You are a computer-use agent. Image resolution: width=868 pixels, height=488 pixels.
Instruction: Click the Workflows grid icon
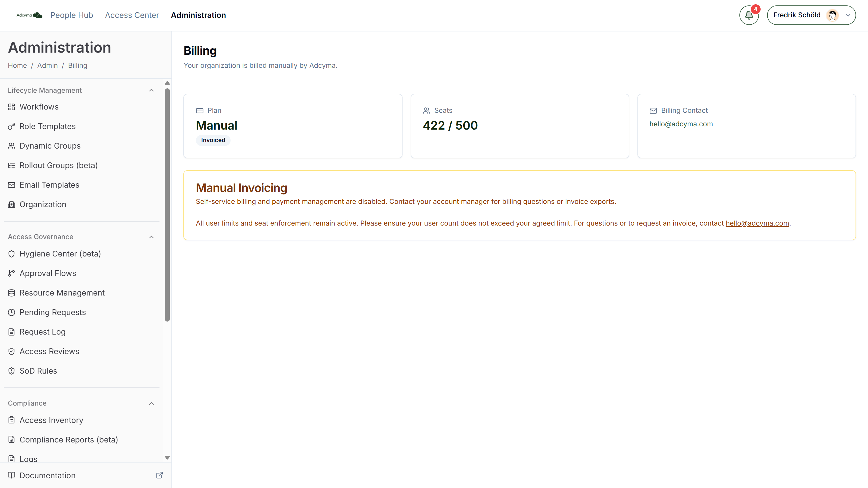click(11, 107)
